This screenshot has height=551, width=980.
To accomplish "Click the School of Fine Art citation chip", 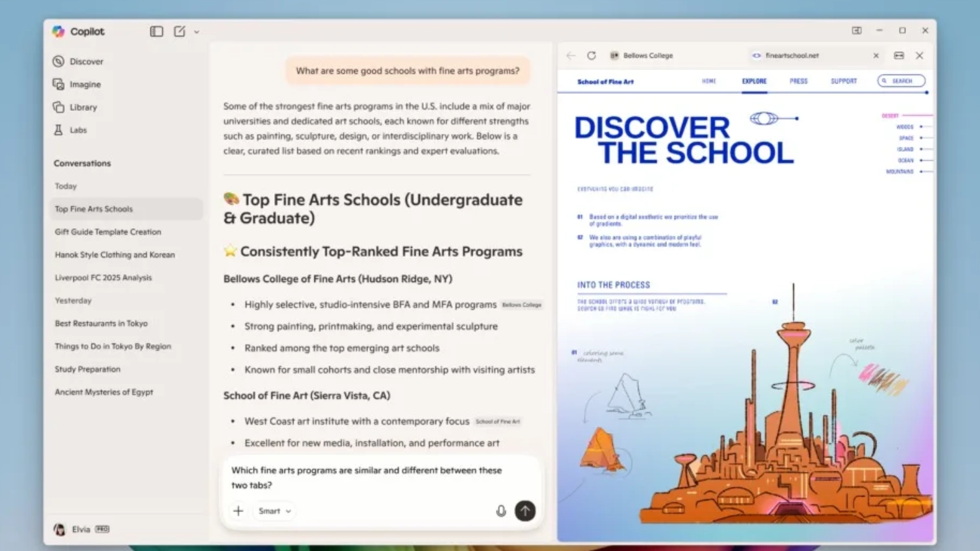I will (x=498, y=421).
